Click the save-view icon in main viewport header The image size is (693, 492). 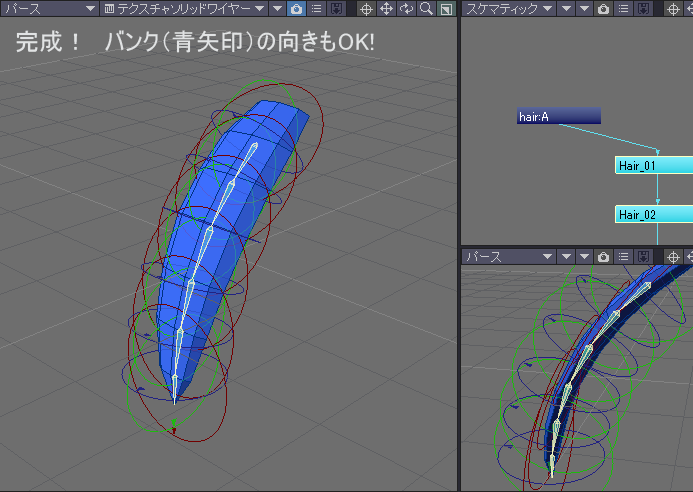coord(336,8)
